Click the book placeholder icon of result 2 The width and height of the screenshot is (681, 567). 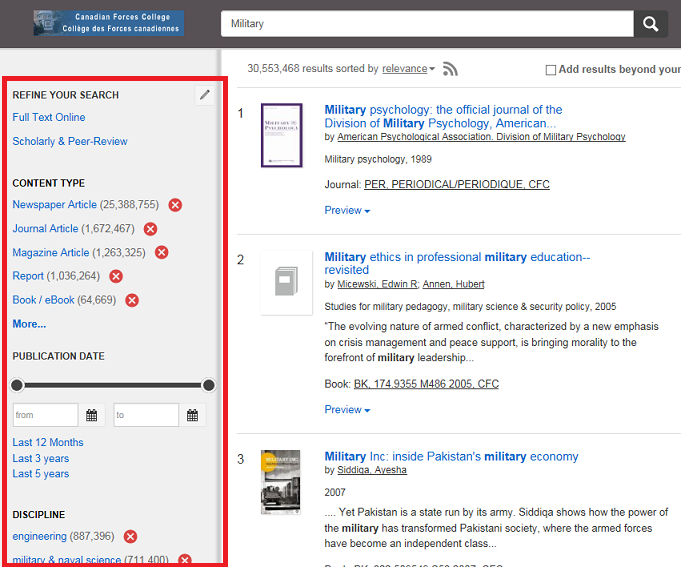coord(286,282)
